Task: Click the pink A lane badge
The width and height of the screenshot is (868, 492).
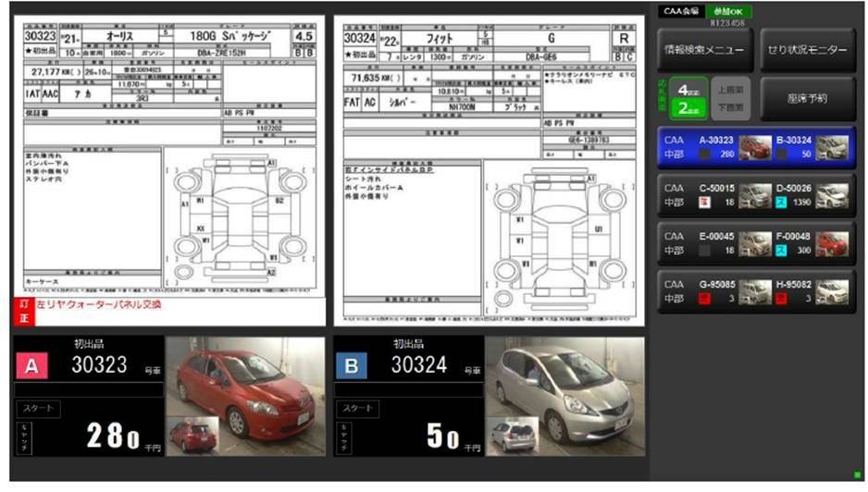Action: pyautogui.click(x=31, y=366)
